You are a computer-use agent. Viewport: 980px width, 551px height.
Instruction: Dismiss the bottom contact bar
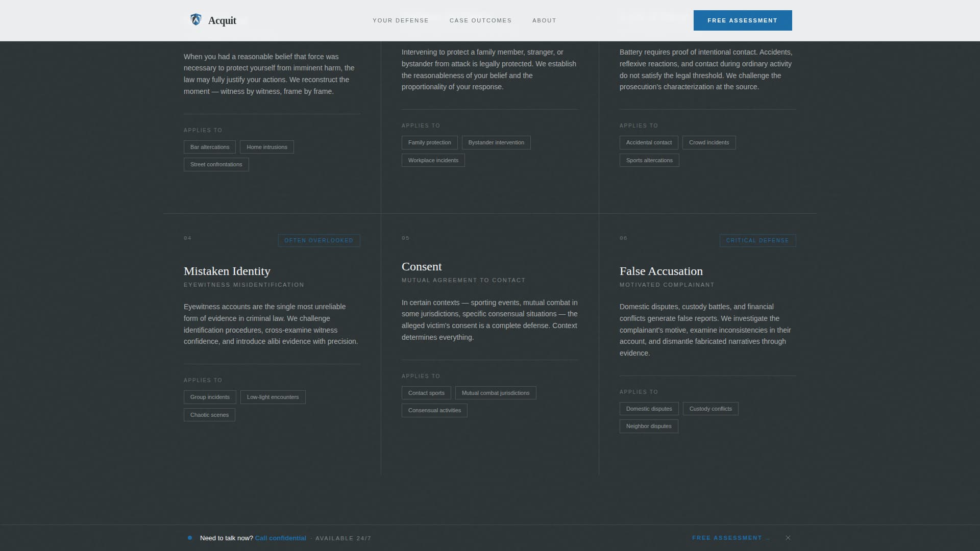(788, 537)
